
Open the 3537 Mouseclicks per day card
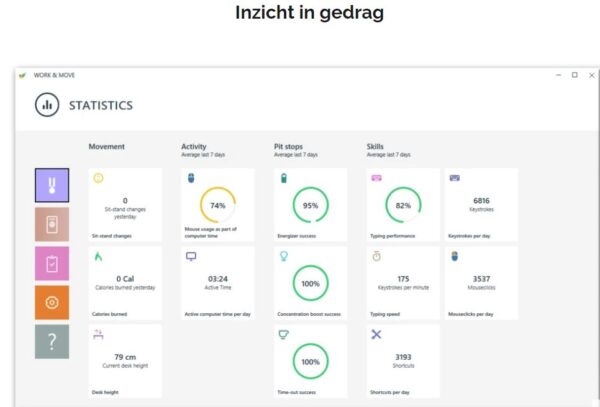click(x=481, y=283)
